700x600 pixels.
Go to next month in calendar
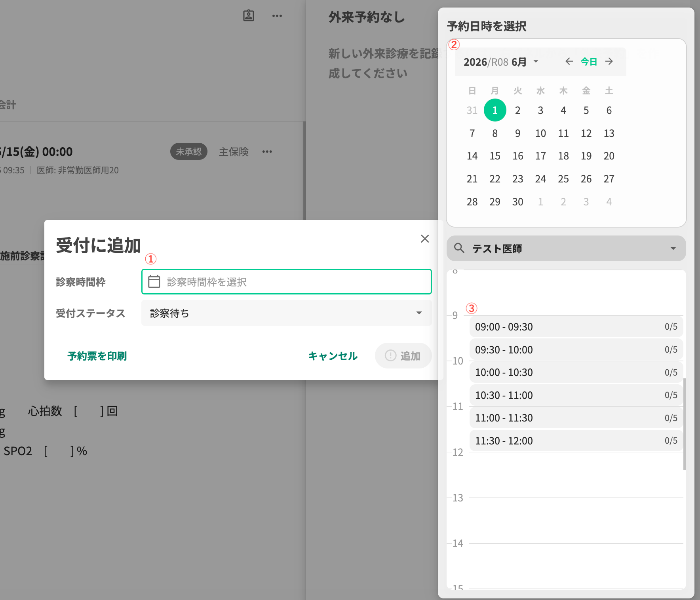click(609, 61)
